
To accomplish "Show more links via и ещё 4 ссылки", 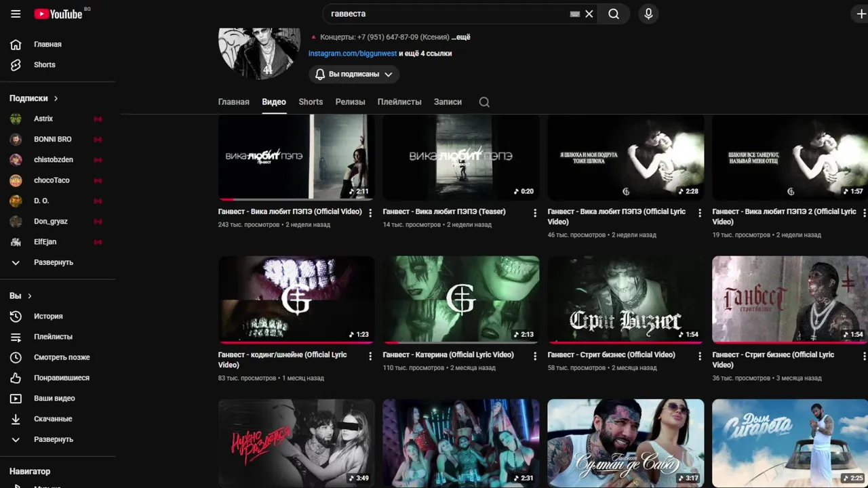I will pos(425,54).
